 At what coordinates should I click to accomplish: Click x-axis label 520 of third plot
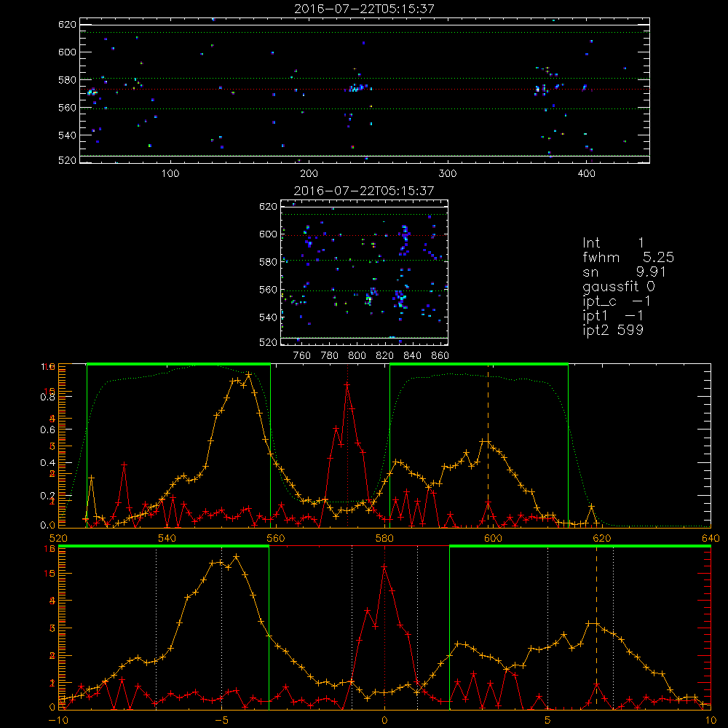coord(58,538)
